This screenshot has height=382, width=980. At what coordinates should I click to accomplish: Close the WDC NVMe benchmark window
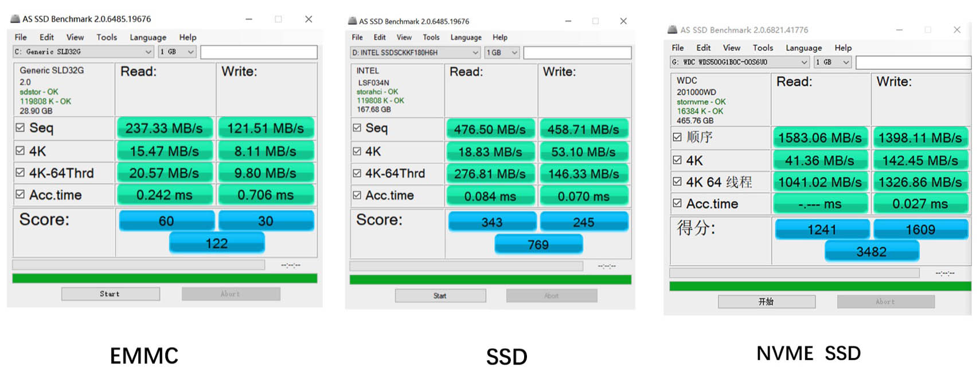956,30
